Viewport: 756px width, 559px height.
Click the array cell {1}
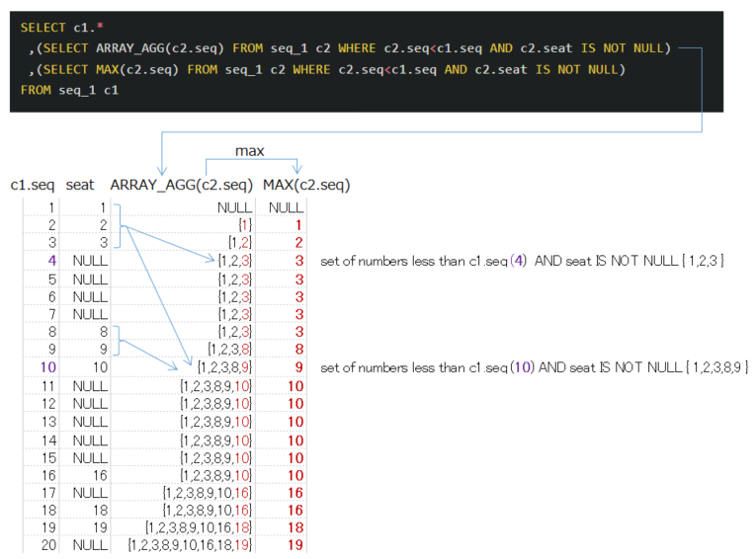click(x=245, y=225)
